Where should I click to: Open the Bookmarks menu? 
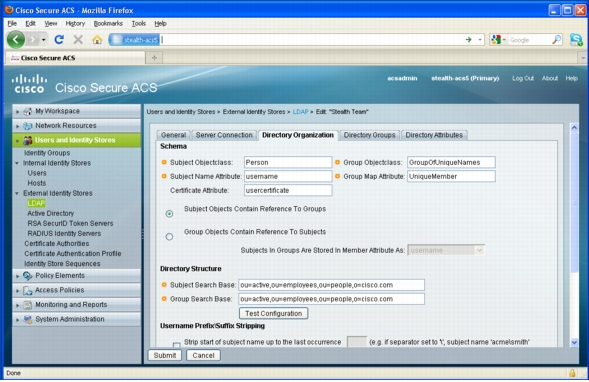pos(108,23)
